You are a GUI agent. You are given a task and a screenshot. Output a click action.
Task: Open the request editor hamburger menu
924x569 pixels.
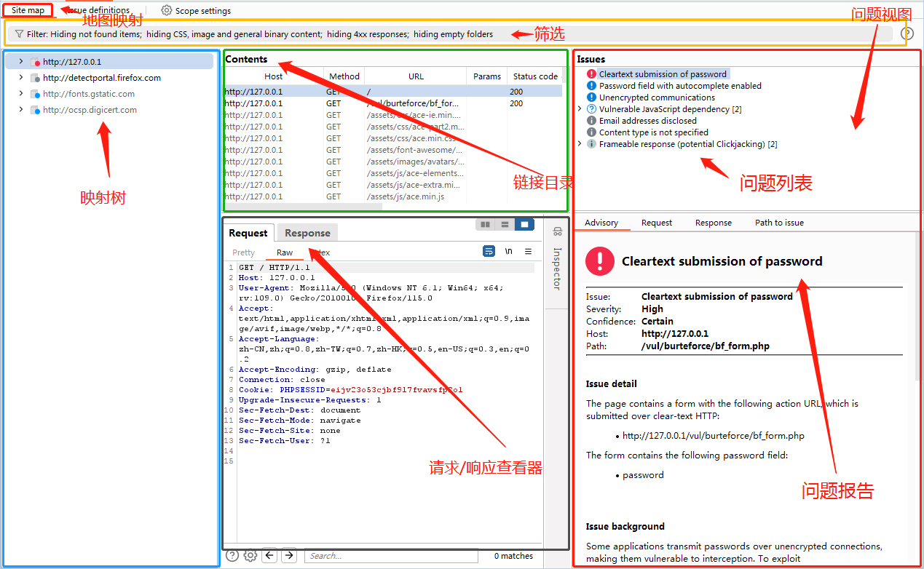point(529,251)
